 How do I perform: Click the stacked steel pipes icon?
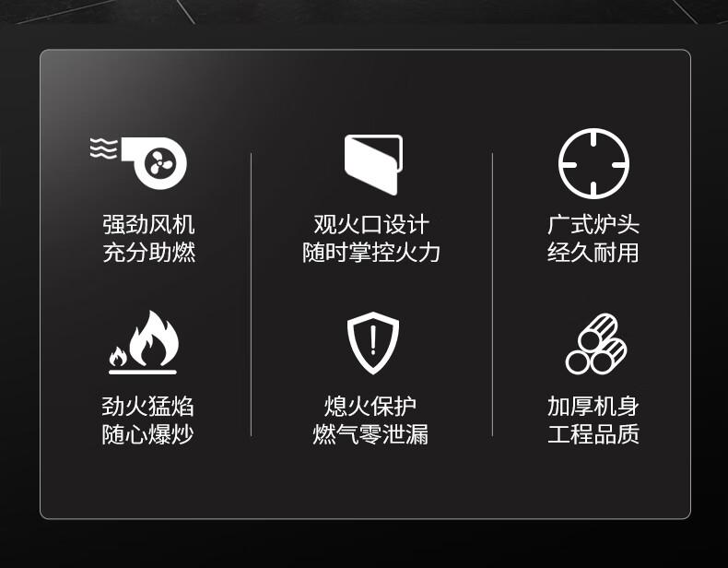click(x=595, y=344)
